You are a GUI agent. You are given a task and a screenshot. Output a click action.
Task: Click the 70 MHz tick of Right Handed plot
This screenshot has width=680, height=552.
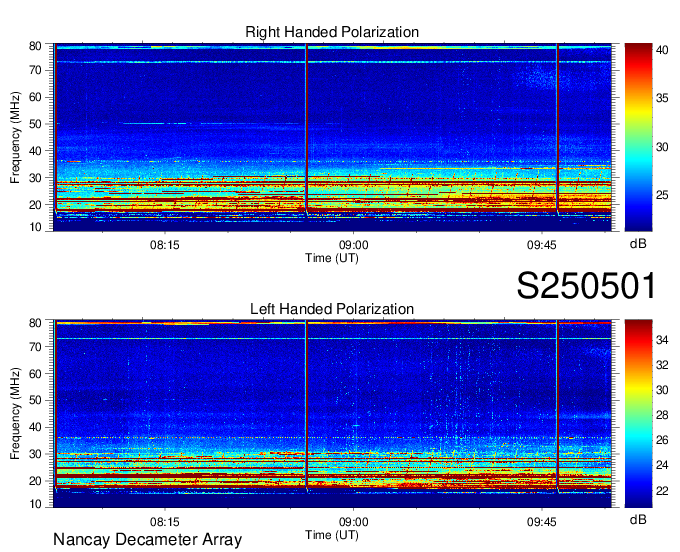pyautogui.click(x=35, y=70)
